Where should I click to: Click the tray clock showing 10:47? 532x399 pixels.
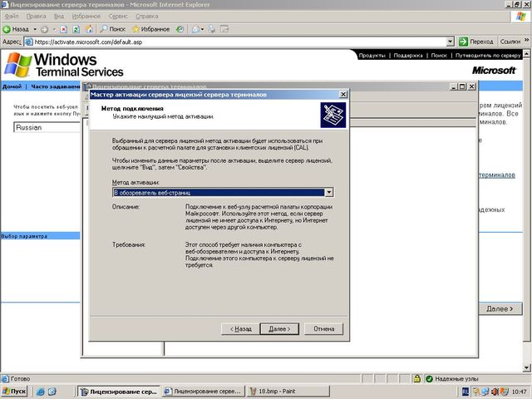click(519, 392)
